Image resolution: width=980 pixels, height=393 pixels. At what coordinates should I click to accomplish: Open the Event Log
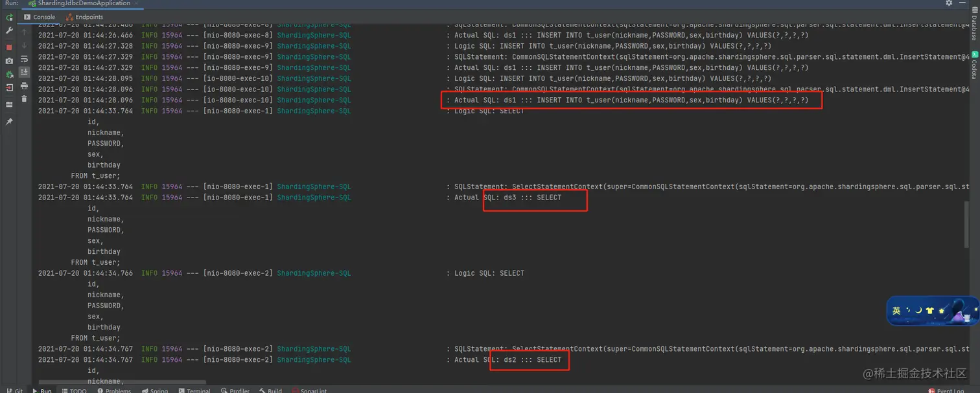point(946,390)
